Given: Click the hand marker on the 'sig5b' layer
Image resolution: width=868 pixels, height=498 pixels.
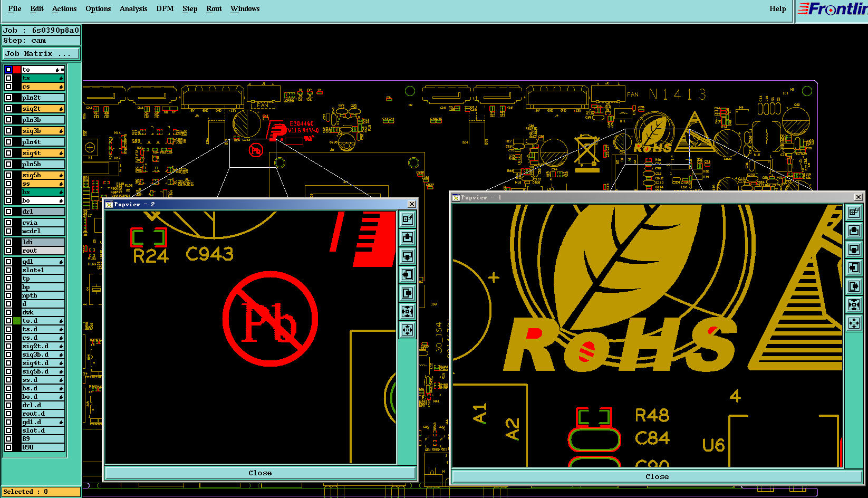Looking at the screenshot, I should [x=61, y=175].
